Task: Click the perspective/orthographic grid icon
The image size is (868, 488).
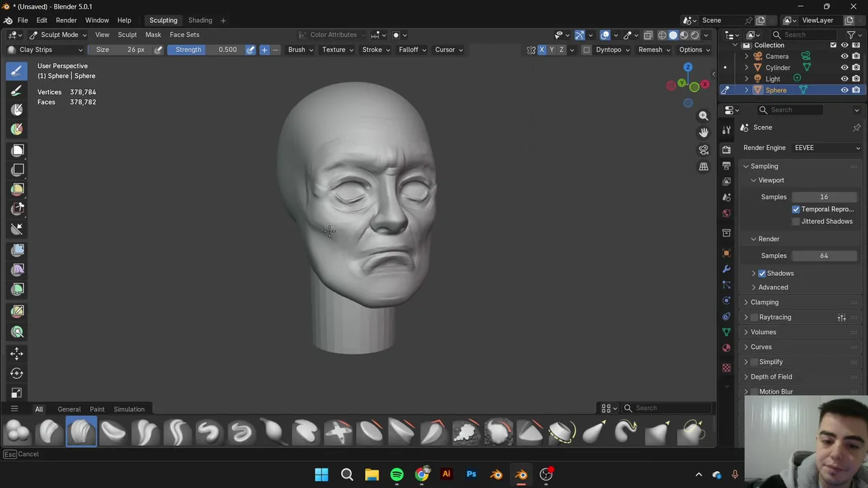Action: point(703,167)
